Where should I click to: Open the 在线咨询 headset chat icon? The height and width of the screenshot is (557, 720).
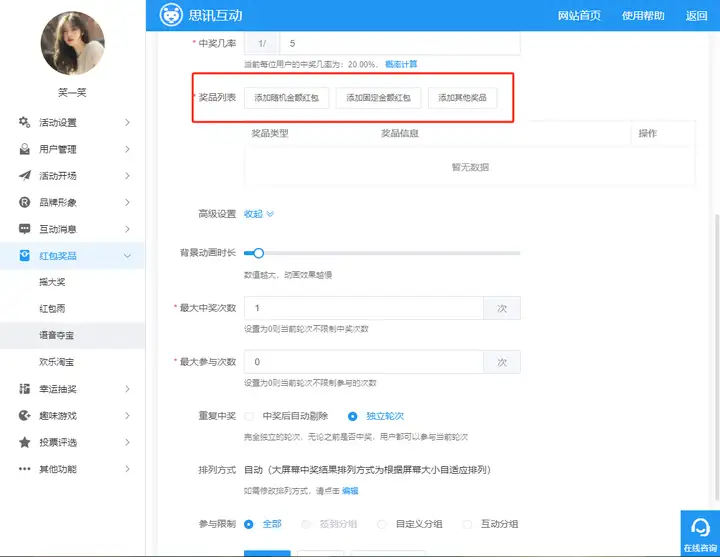[x=700, y=528]
